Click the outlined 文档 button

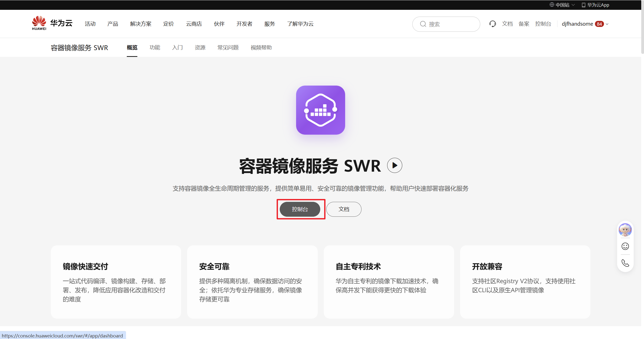(x=344, y=209)
